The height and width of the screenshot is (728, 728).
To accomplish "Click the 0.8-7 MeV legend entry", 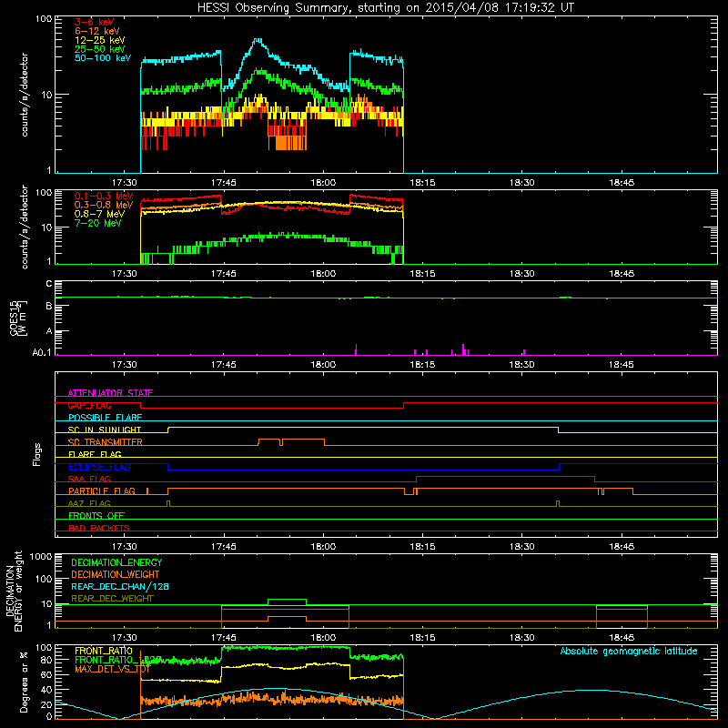I will [99, 214].
